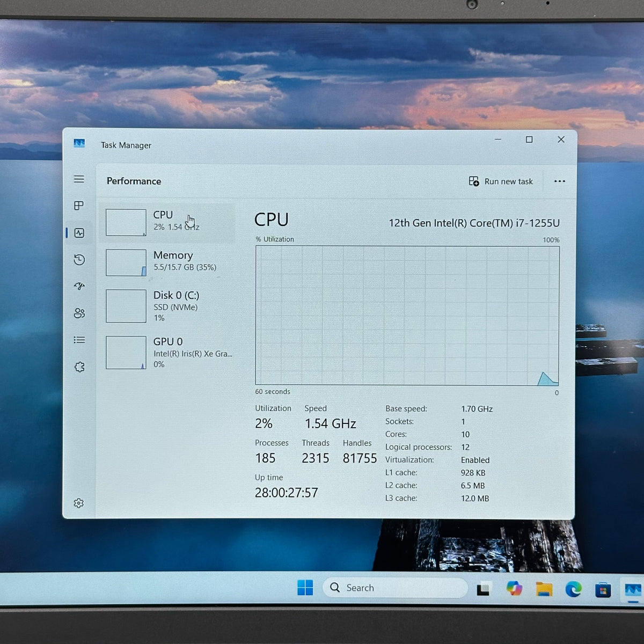This screenshot has height=644, width=644.
Task: Select the Performance page icon
Action: point(79,233)
